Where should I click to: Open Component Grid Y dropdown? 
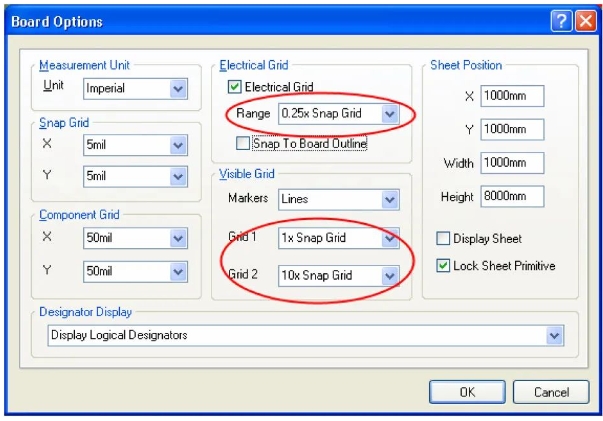(x=178, y=271)
